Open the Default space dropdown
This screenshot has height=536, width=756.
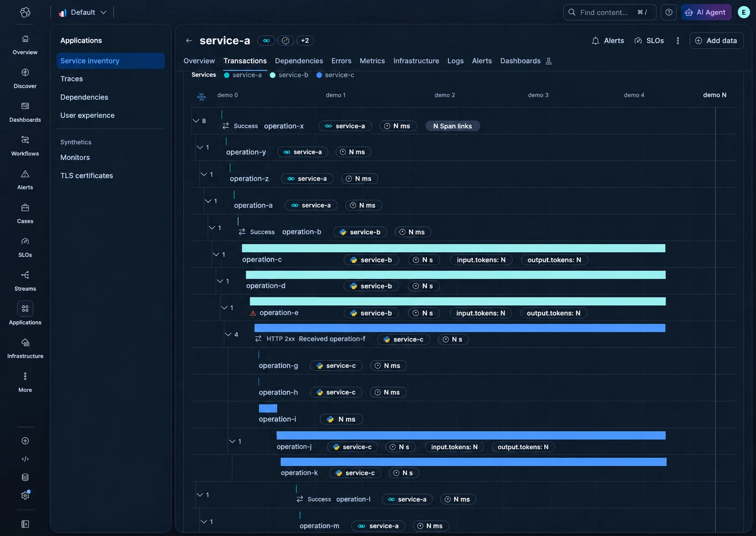(x=82, y=12)
